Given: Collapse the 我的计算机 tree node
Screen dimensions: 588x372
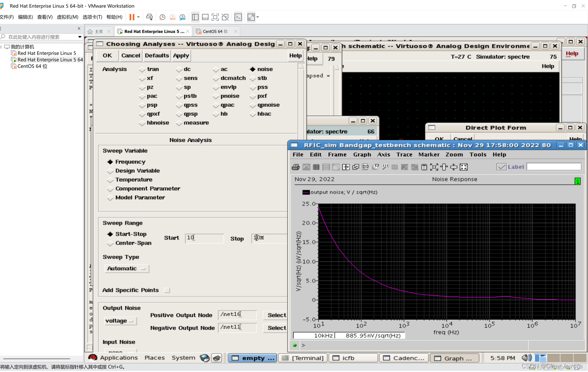Looking at the screenshot, I should [x=2, y=47].
